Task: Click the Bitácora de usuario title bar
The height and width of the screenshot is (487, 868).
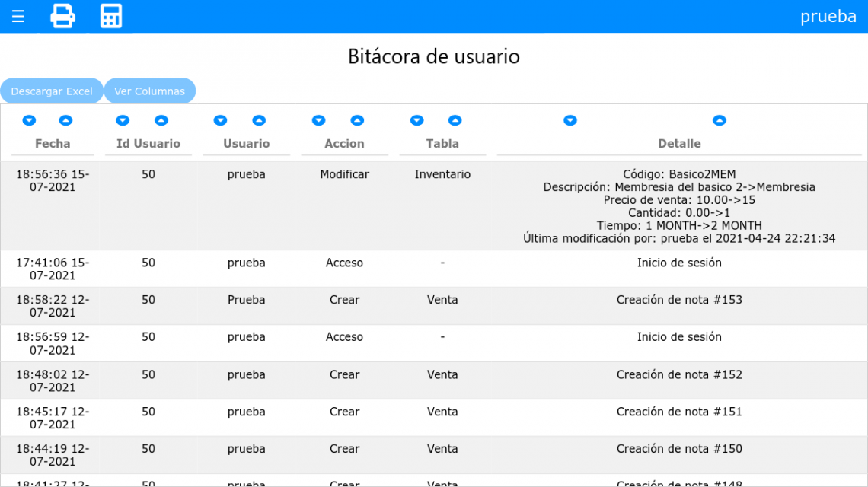Action: click(433, 56)
